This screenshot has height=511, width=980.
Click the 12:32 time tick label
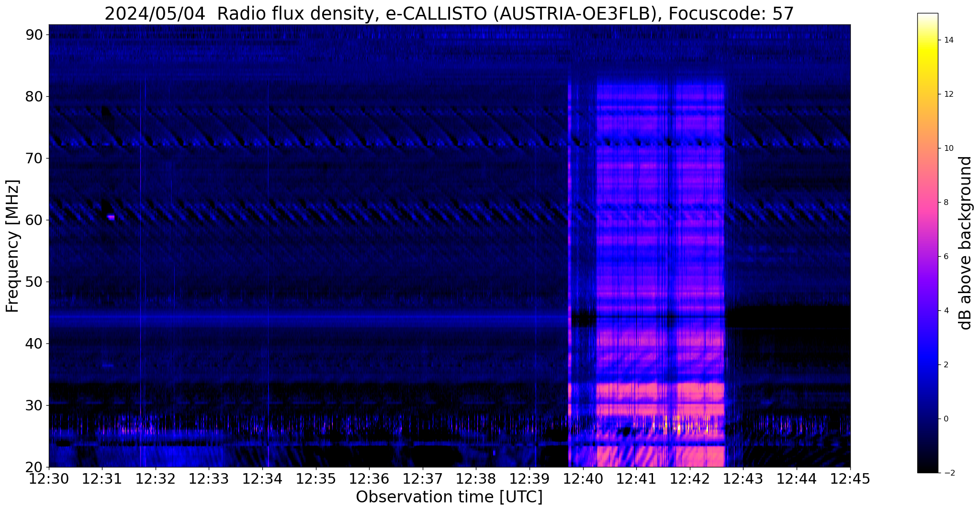(x=156, y=478)
